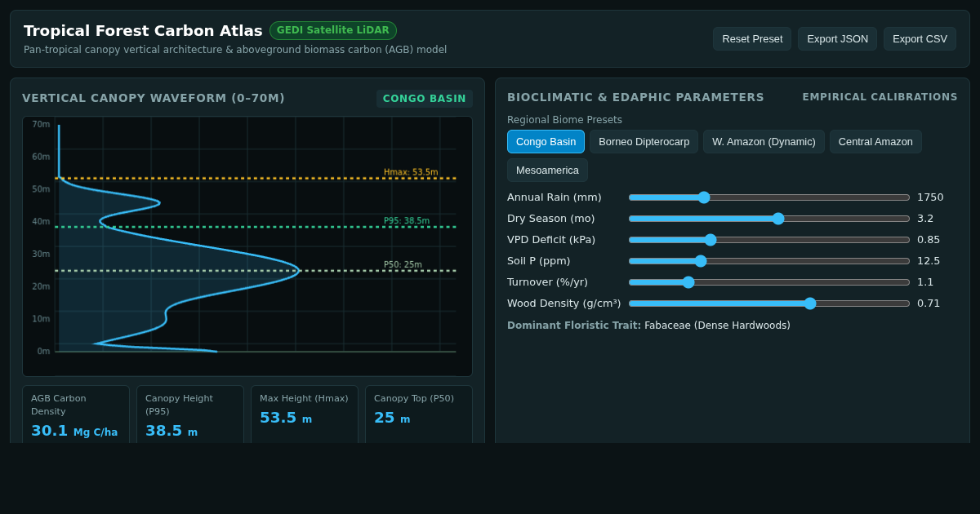The image size is (980, 514).
Task: Click the 70m axis label
Action: pos(41,125)
